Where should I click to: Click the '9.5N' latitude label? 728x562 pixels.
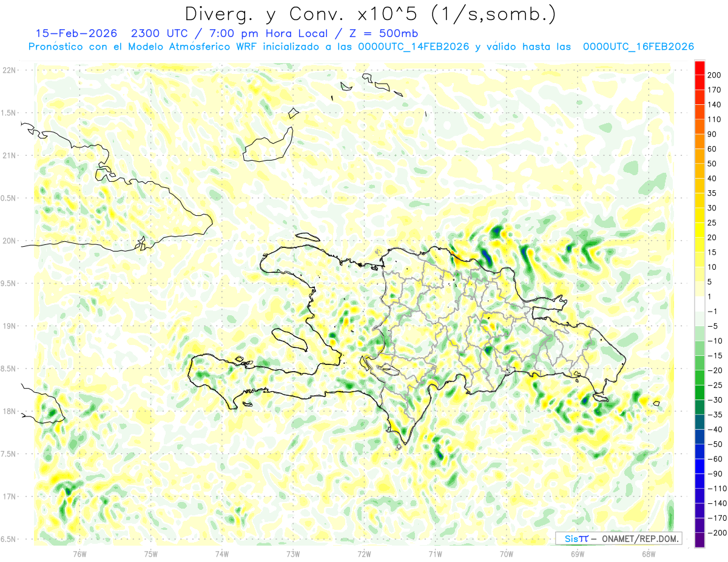coord(9,283)
